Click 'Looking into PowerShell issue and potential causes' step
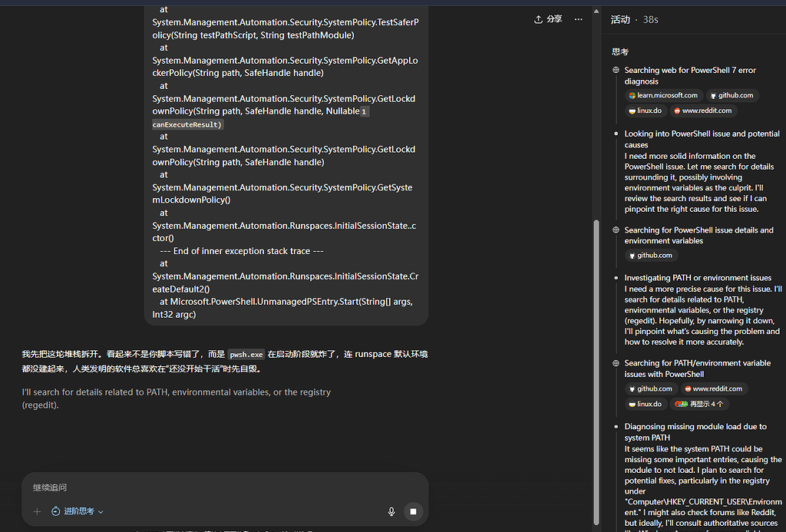Screen dimensions: 786x532 tap(702, 140)
